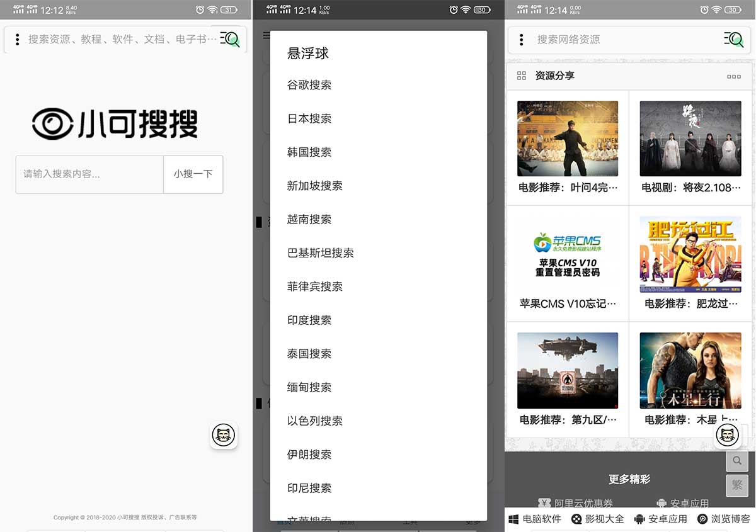Switch to traditional Chinese with 繁 button
Viewport: 756px width, 532px height.
(737, 486)
